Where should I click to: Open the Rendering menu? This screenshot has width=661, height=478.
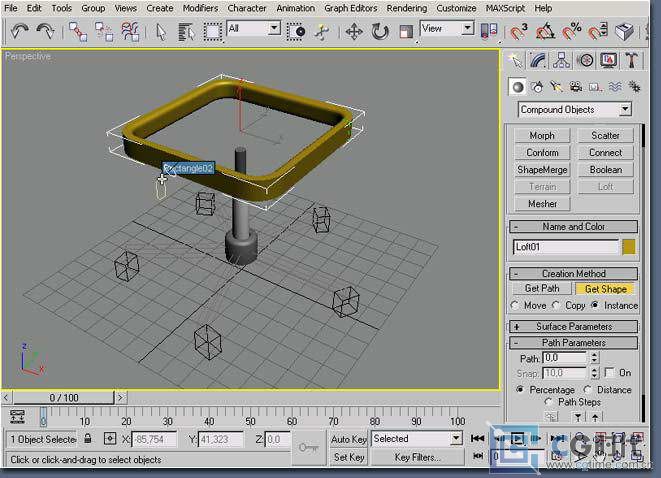pyautogui.click(x=406, y=8)
